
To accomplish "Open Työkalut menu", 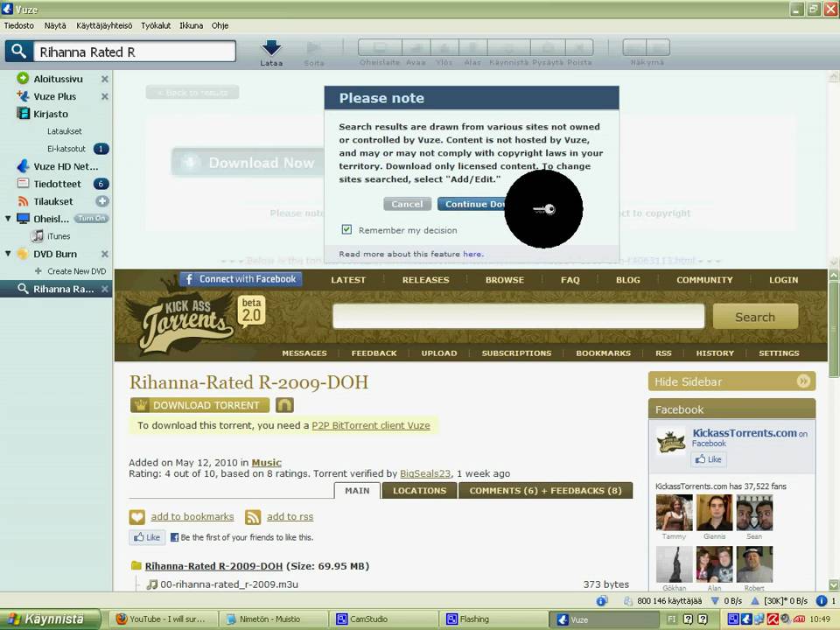I will (x=156, y=25).
